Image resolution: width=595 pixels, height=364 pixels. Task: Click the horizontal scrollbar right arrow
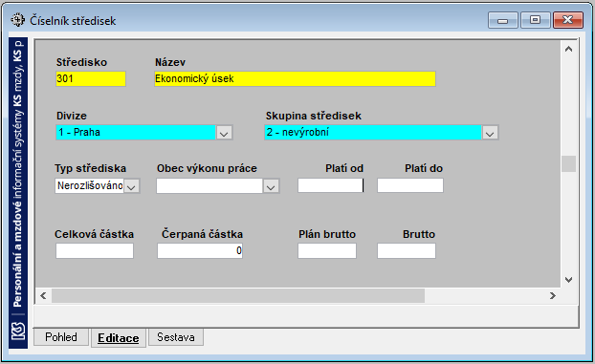coord(553,295)
